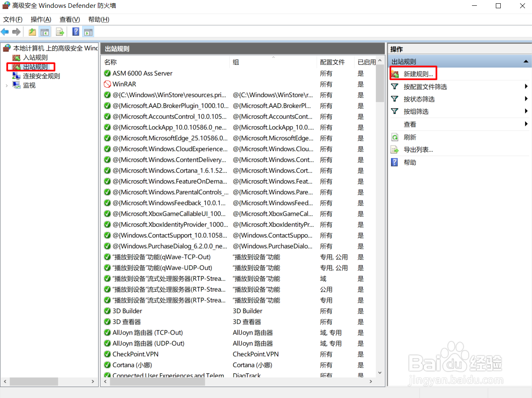Click the Forward arrow toolbar icon
532x398 pixels.
coord(16,32)
